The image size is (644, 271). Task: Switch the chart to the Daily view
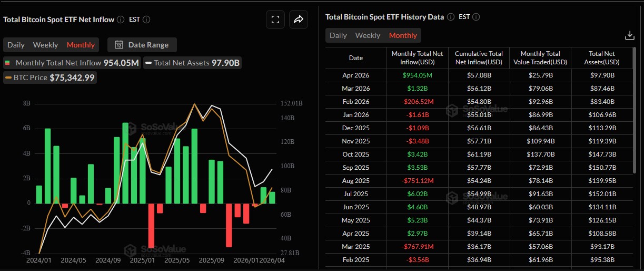[x=16, y=45]
